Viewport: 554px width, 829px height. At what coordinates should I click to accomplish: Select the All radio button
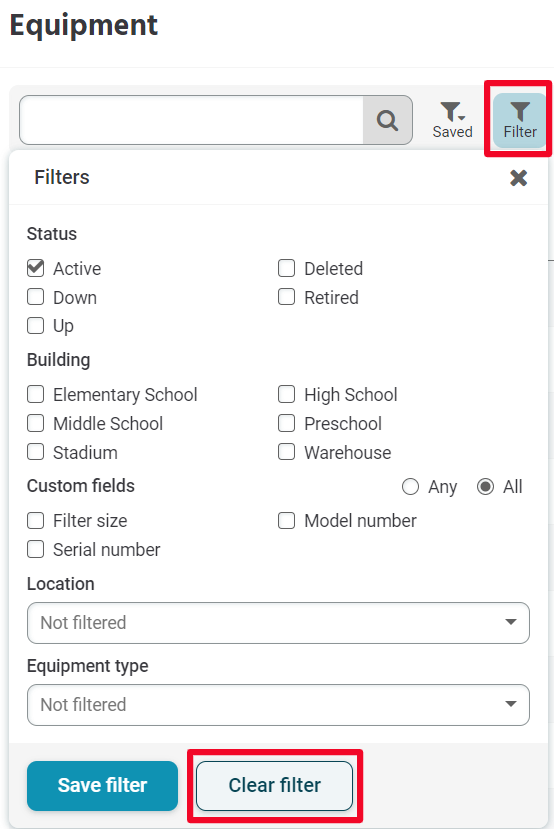[485, 486]
